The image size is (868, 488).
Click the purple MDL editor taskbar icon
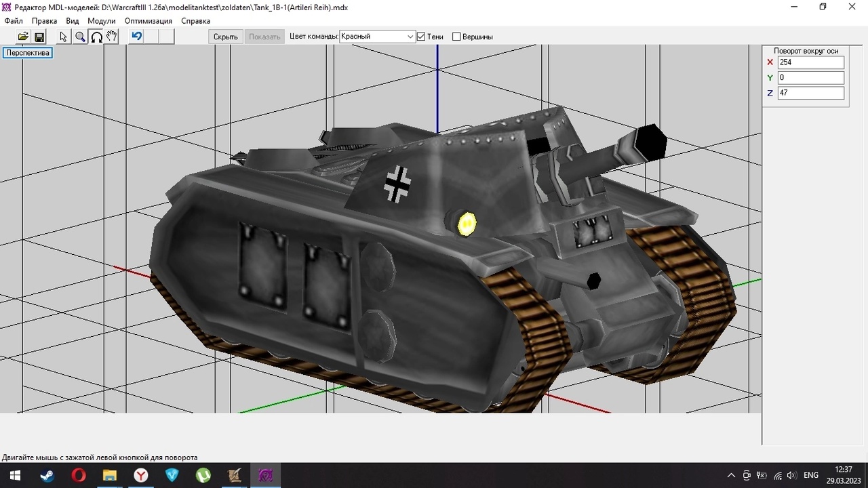266,475
